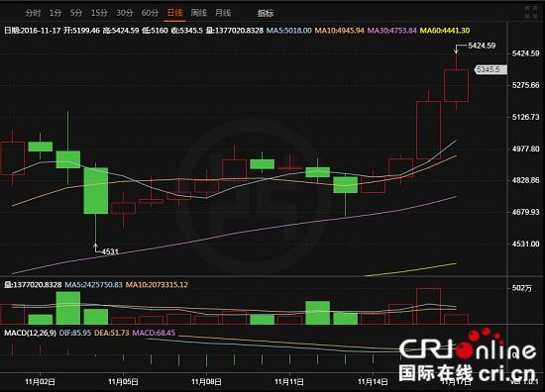This screenshot has width=545, height=392.
Task: Click the date text 2016-11-17
Action: pyautogui.click(x=41, y=31)
